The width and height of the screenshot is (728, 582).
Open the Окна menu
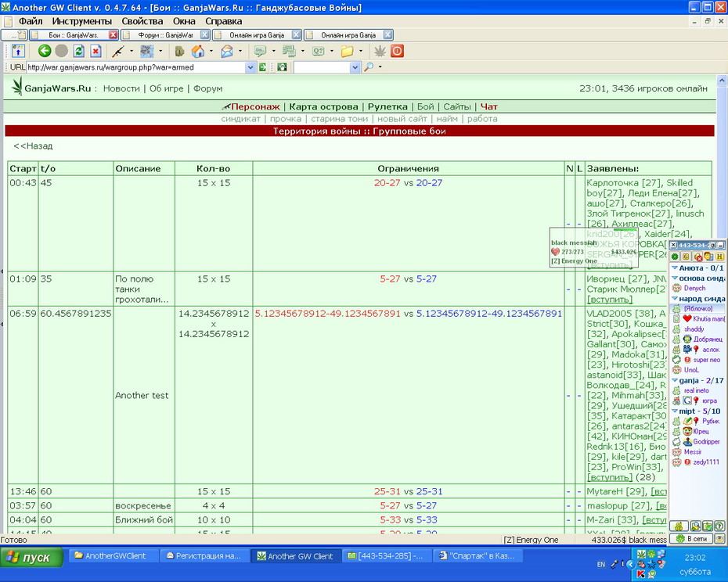click(x=184, y=21)
